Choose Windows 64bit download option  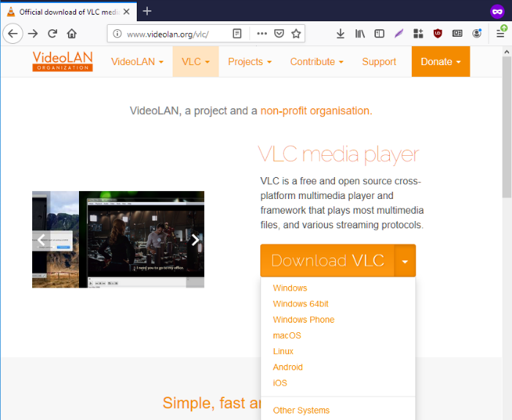pyautogui.click(x=301, y=304)
